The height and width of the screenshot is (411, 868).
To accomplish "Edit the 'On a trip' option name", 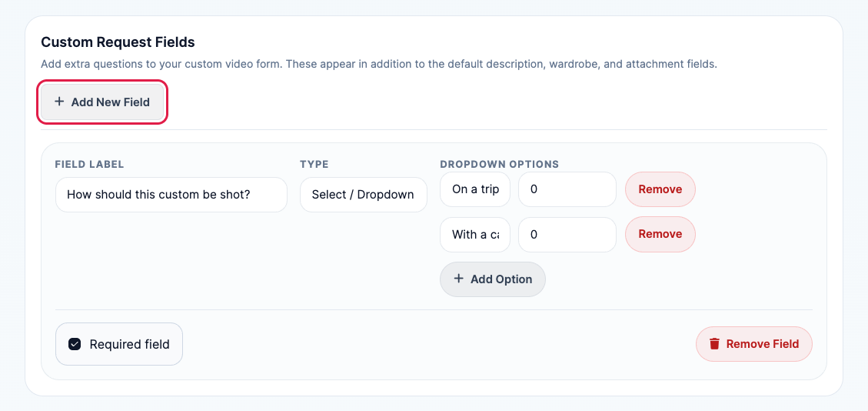I will tap(475, 189).
